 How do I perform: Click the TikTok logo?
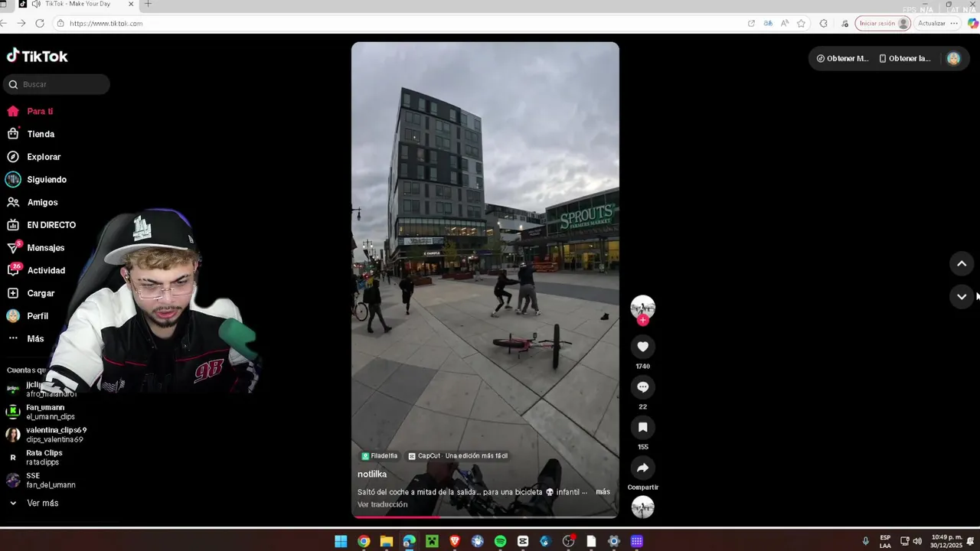pyautogui.click(x=38, y=56)
